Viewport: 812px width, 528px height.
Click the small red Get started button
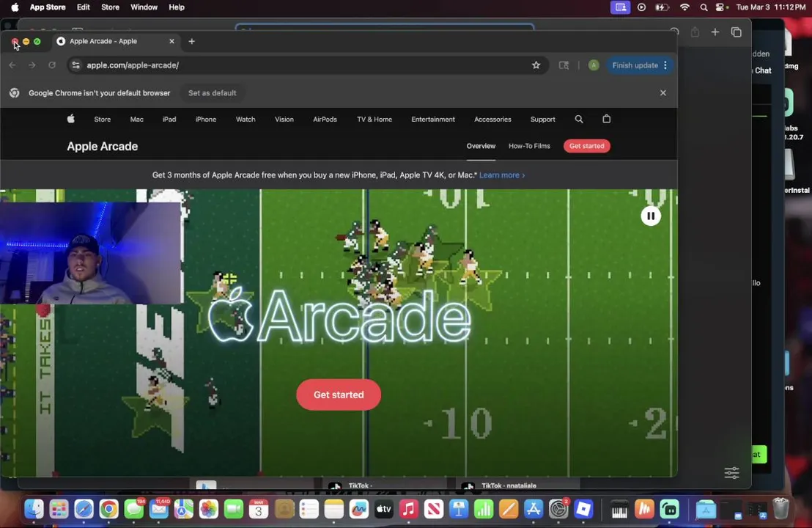tap(587, 146)
